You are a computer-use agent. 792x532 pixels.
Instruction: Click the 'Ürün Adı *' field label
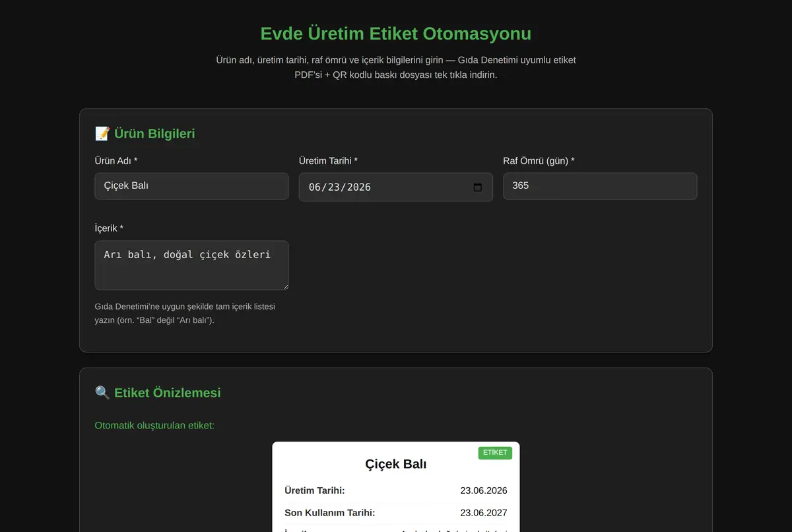click(x=116, y=161)
